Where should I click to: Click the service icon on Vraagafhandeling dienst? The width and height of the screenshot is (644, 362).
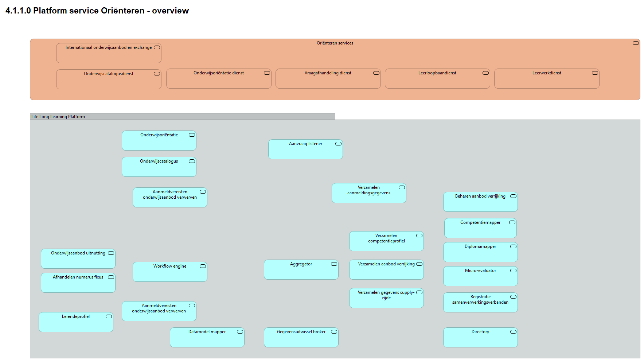click(x=376, y=73)
